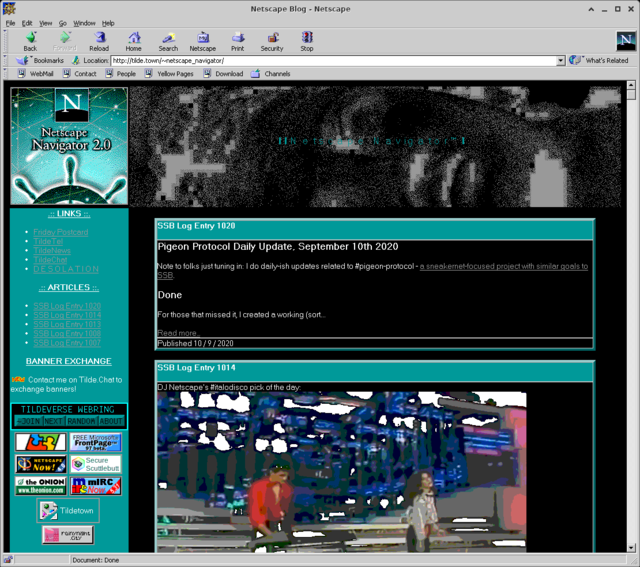
Task: Click the mIRC Now banner badge
Action: point(96,486)
